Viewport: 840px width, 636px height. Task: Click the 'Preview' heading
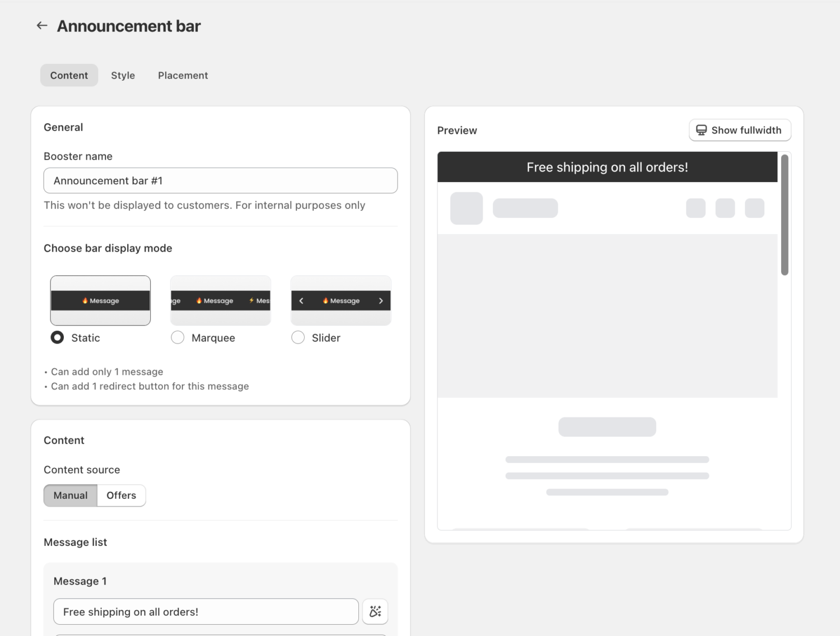pos(457,130)
